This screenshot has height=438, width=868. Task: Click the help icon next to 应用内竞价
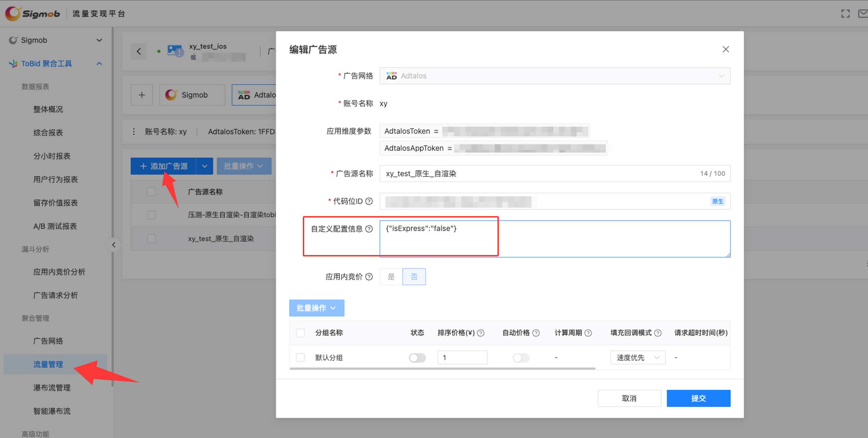tap(369, 277)
